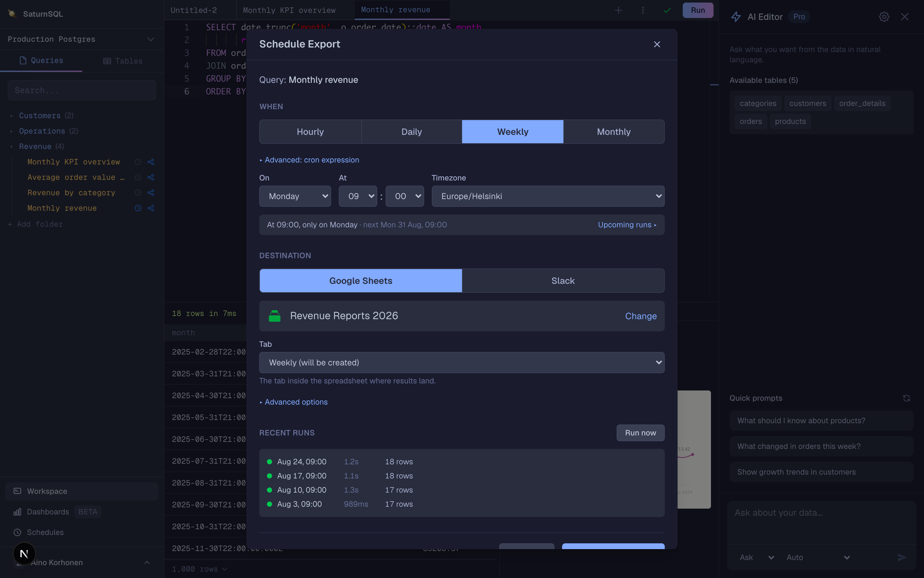Image resolution: width=924 pixels, height=578 pixels.
Task: Click the Aug 3, 09:00 recent run
Action: click(x=462, y=504)
